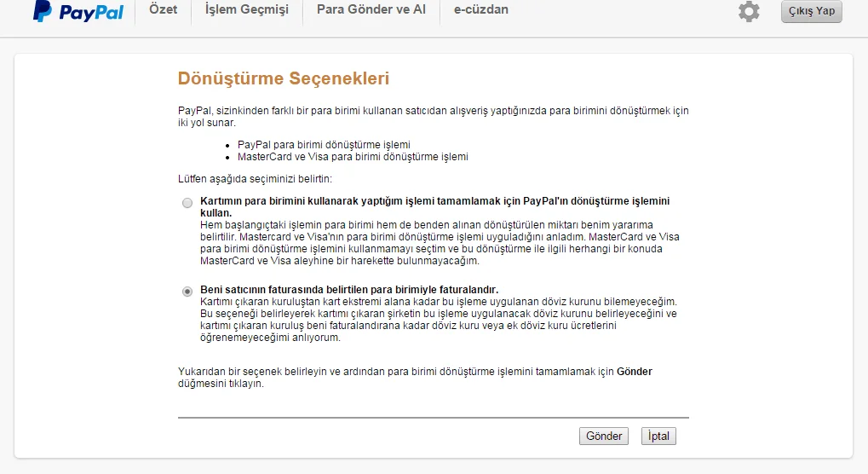Log out with Çıkış Yap button

(811, 11)
